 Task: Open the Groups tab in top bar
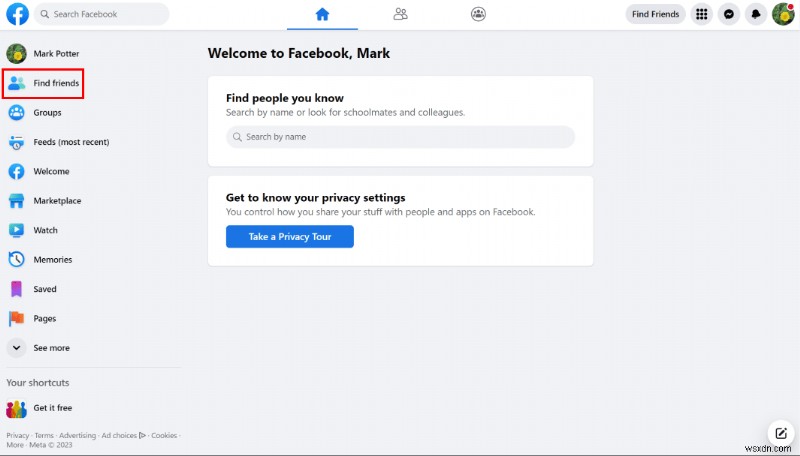(478, 14)
